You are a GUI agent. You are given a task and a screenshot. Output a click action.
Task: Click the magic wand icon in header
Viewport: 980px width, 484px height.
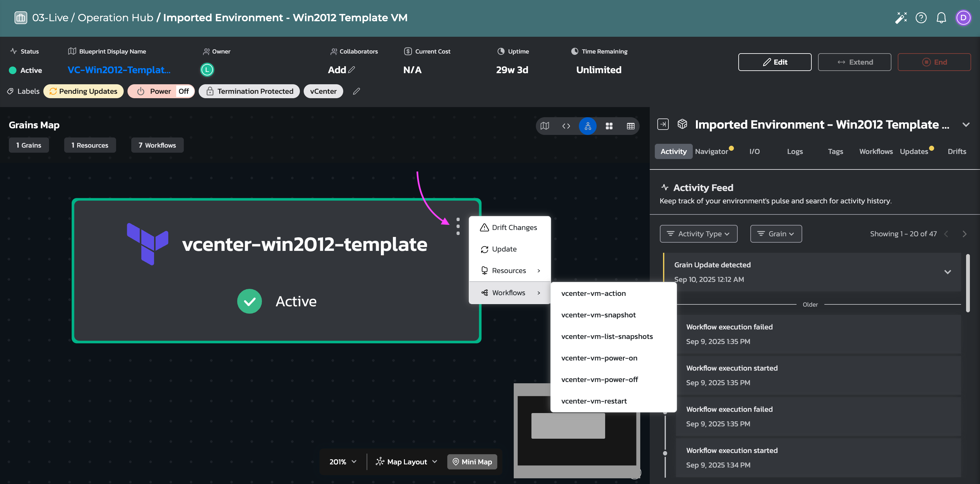(901, 18)
